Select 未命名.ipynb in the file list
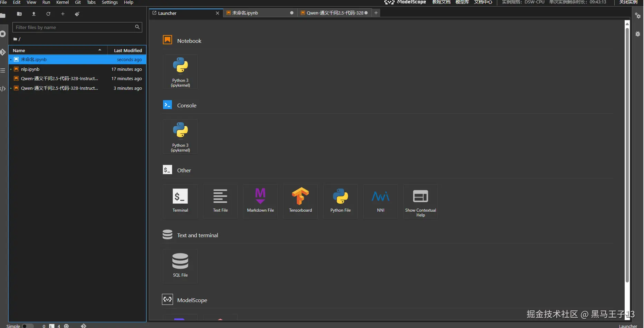Viewport: 644px width, 328px height. click(77, 60)
